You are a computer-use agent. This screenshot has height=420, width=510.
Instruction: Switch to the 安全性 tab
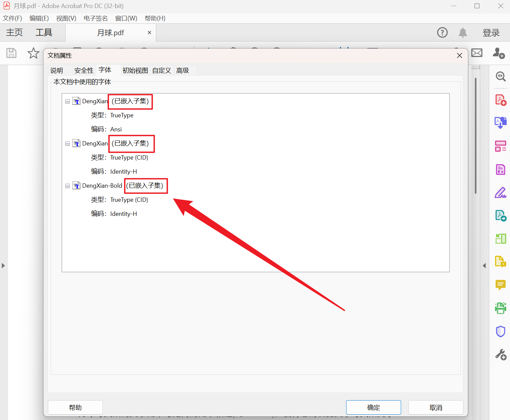[84, 70]
